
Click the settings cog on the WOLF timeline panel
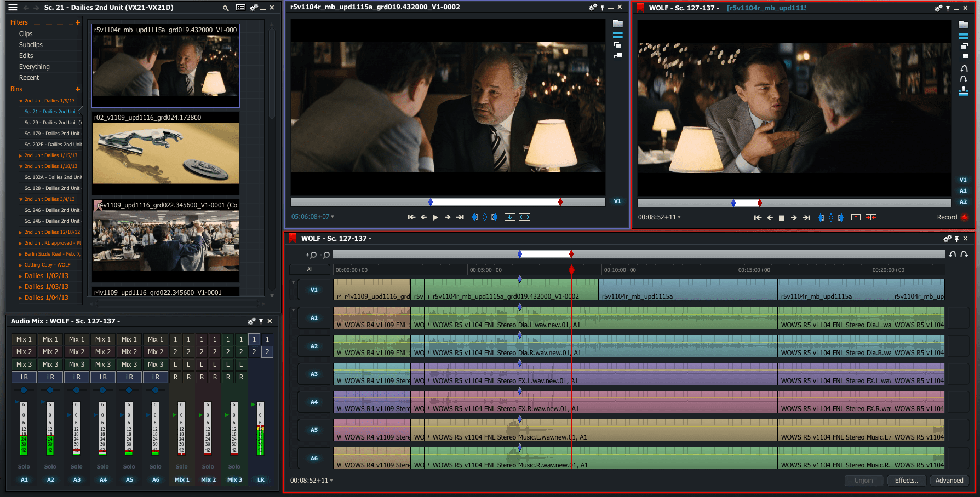tap(947, 239)
